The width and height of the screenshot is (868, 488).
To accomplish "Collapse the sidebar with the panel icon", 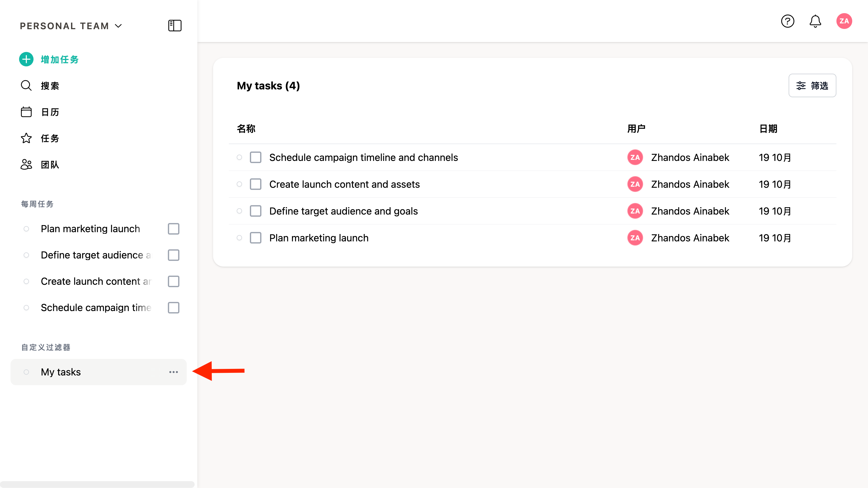I will (175, 26).
